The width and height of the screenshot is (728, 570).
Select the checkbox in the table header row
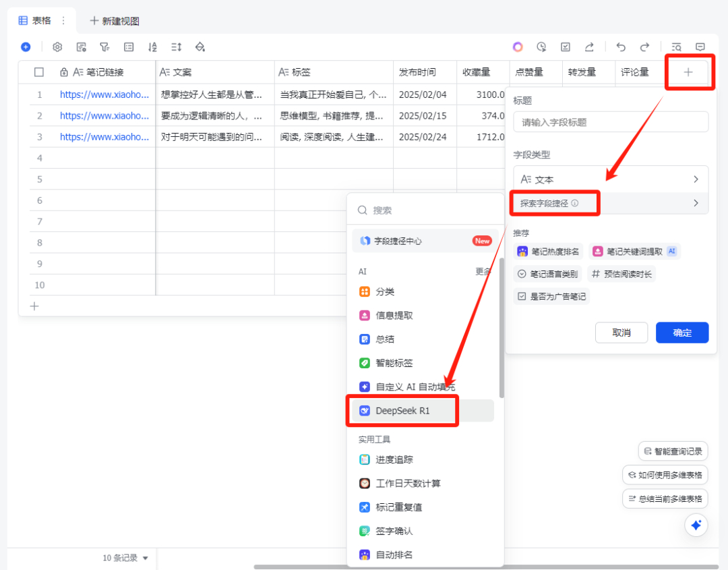[39, 72]
